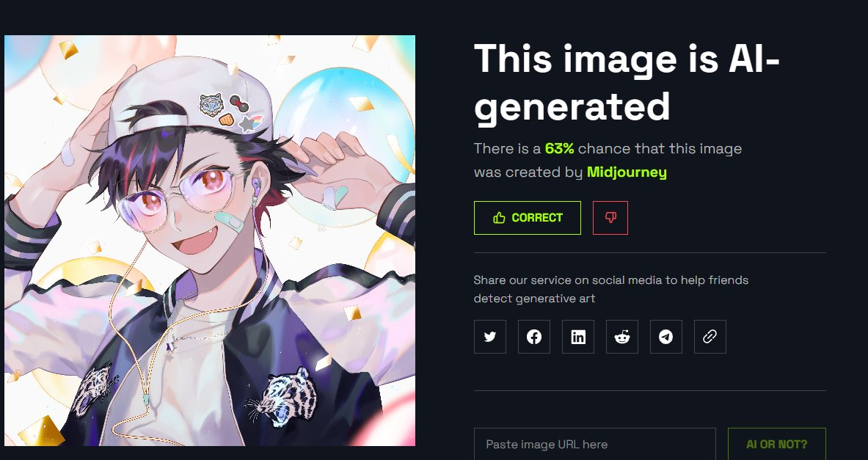
Task: Click the AI OR NOT? button
Action: (x=777, y=444)
